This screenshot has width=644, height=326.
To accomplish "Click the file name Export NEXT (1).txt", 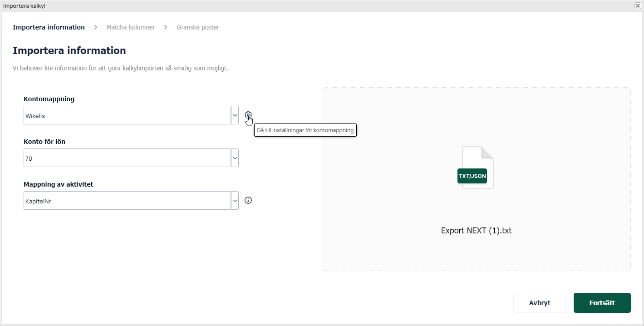I will tap(476, 231).
